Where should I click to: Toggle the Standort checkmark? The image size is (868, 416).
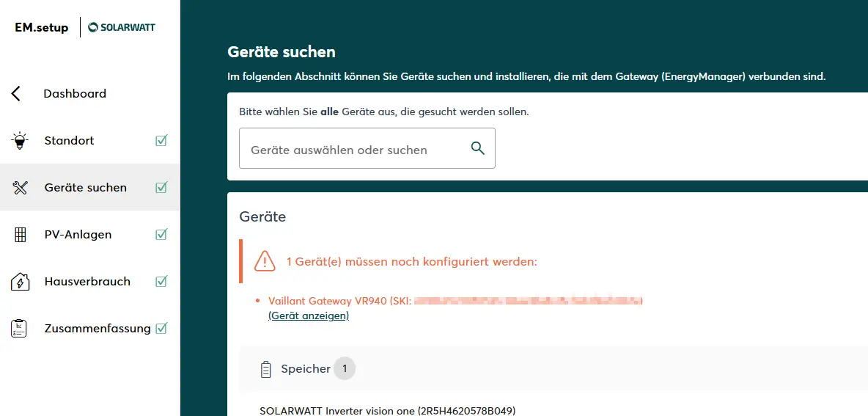[x=161, y=140]
